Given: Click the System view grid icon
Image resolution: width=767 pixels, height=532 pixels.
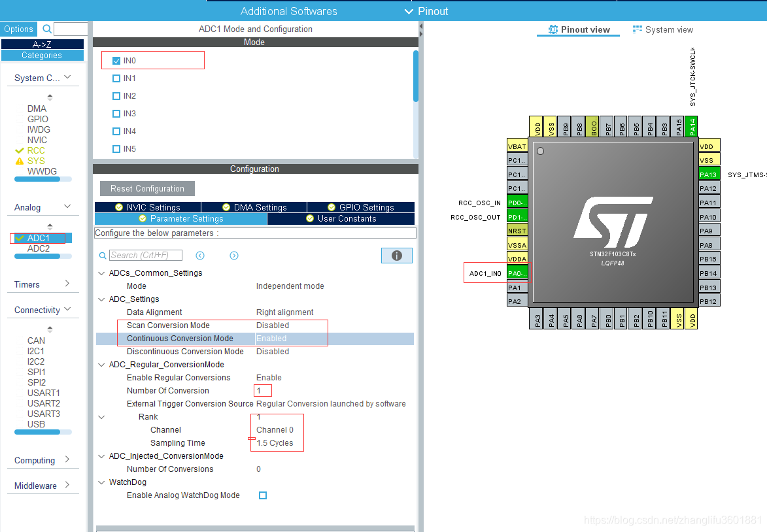Looking at the screenshot, I should point(638,29).
